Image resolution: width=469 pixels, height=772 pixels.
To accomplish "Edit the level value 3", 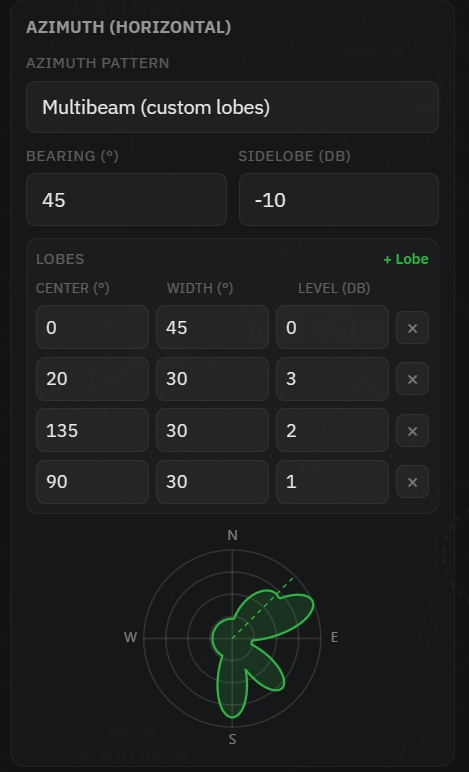I will tap(332, 379).
